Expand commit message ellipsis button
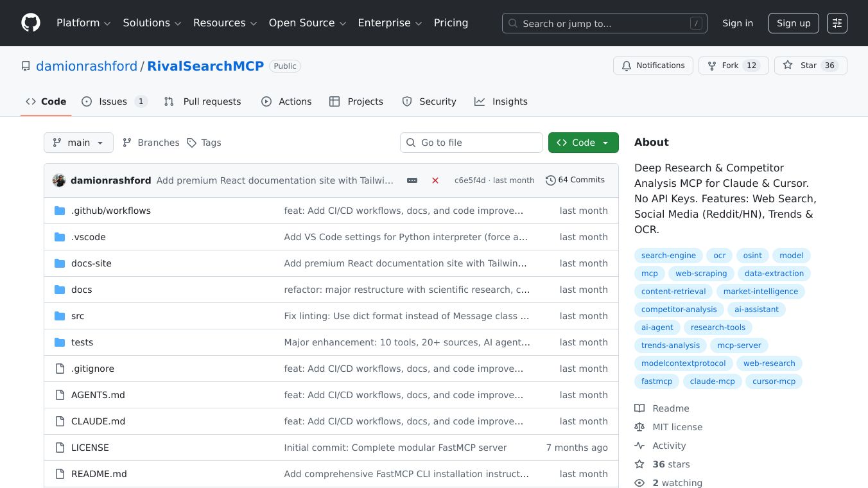Viewport: 868px width, 488px height. pyautogui.click(x=412, y=180)
